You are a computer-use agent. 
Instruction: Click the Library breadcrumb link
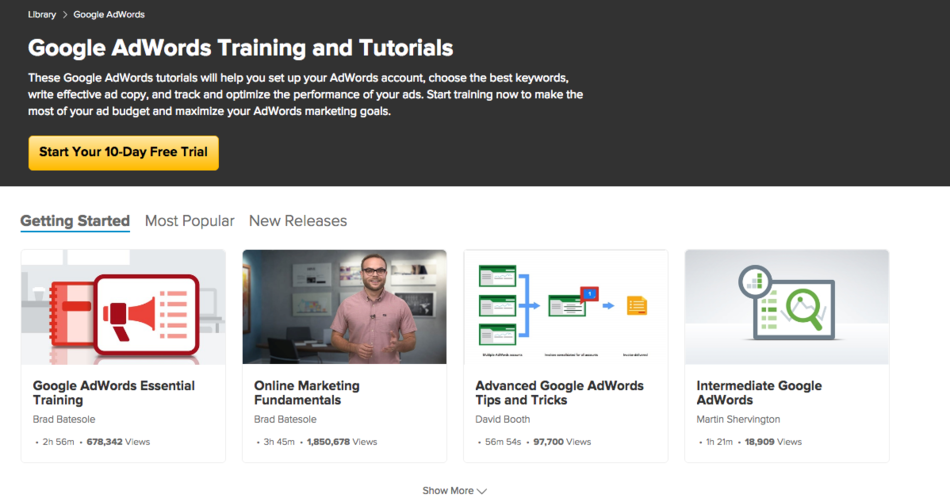tap(42, 15)
